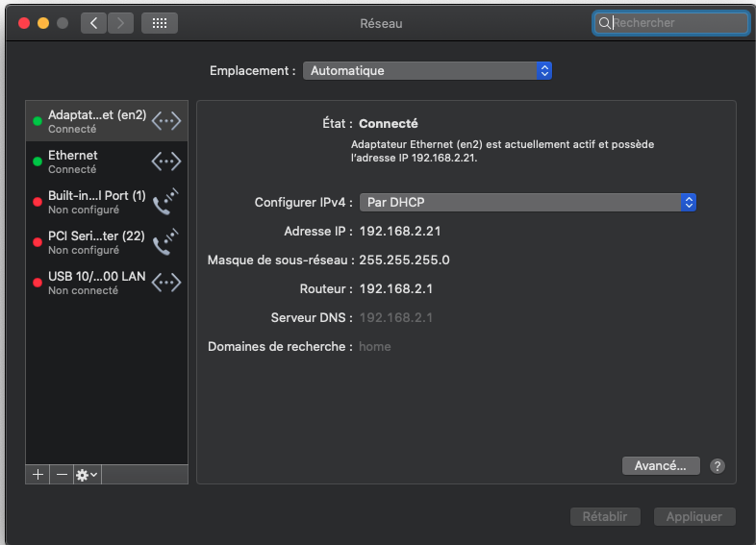Focus the Rechercher search field
Screen dimensions: 756x545
(x=670, y=23)
